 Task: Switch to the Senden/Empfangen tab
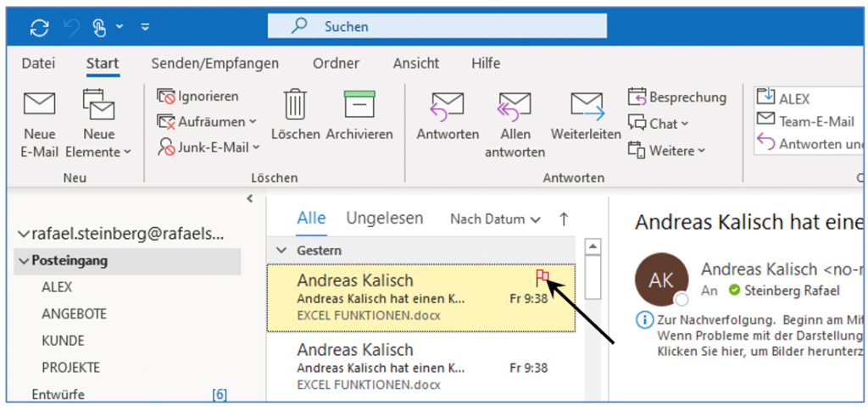point(214,64)
